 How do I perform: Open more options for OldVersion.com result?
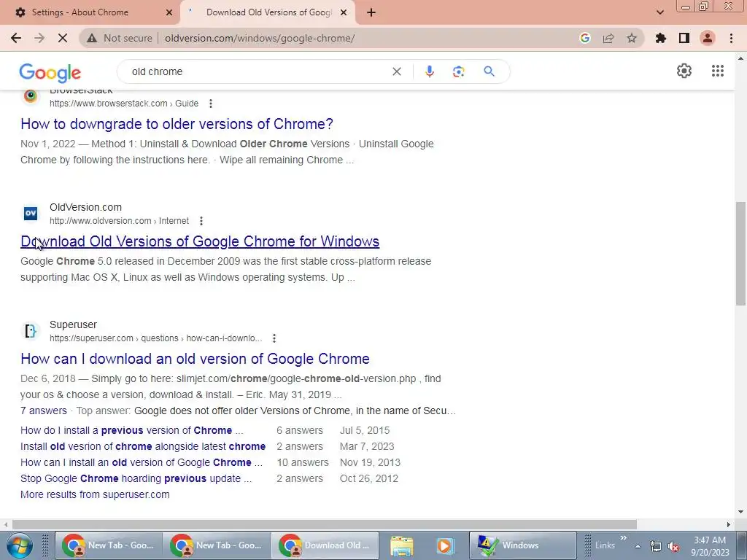point(201,221)
